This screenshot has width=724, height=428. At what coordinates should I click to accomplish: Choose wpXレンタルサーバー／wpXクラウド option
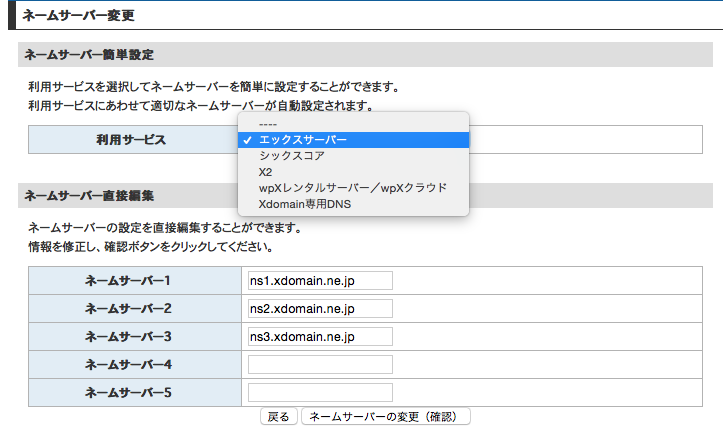[x=353, y=188]
